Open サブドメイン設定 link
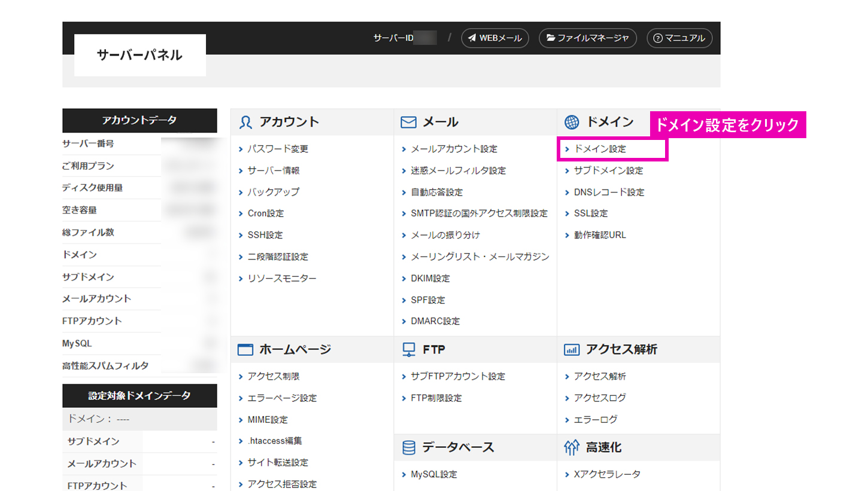 coord(608,170)
